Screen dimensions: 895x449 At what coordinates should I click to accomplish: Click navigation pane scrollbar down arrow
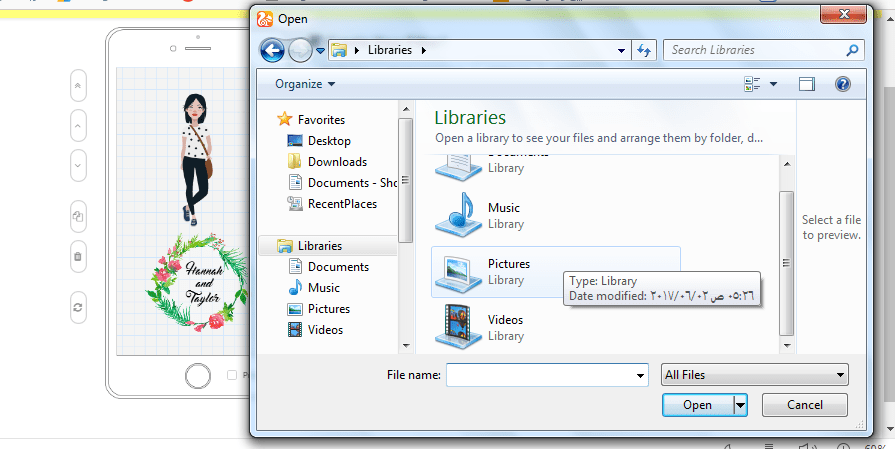pos(406,345)
